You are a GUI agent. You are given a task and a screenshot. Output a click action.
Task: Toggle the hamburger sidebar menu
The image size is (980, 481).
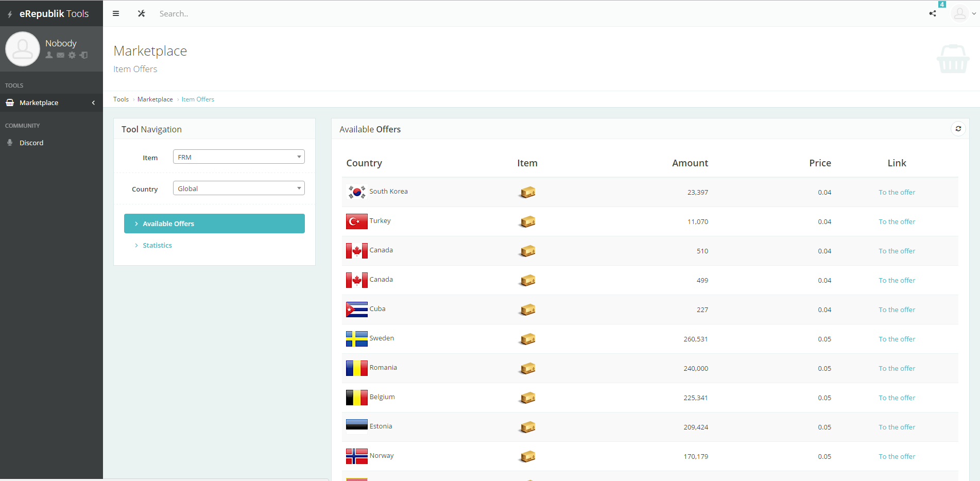coord(116,14)
